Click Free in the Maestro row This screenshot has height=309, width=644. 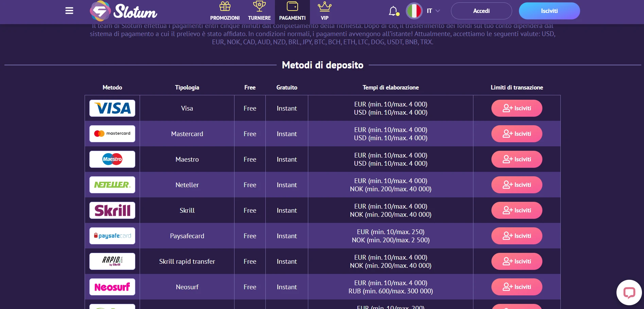coord(250,159)
